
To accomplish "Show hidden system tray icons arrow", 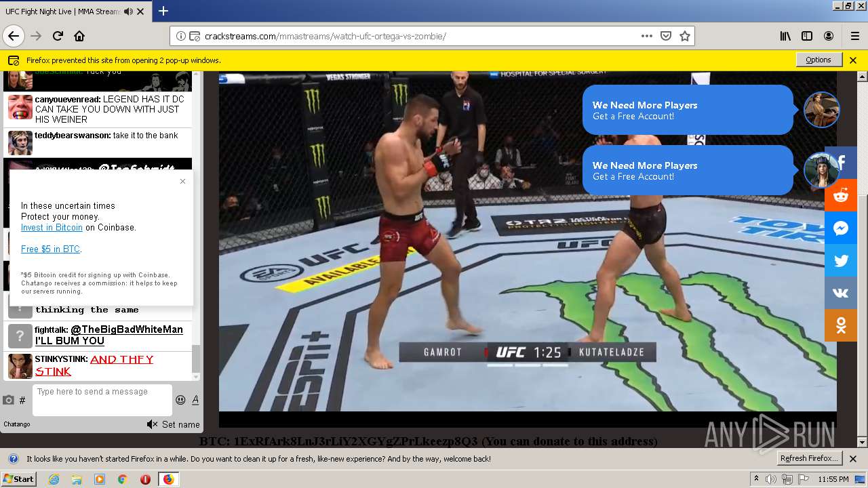I will tap(756, 479).
